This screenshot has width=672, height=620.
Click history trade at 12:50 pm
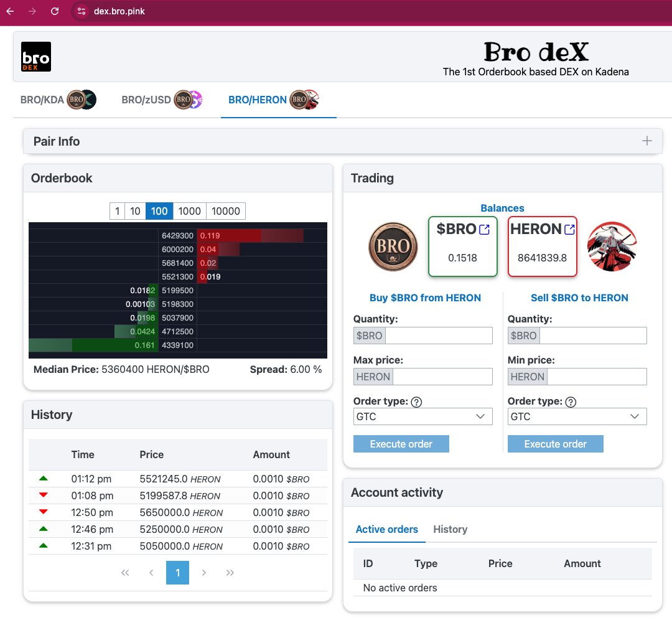pyautogui.click(x=178, y=512)
